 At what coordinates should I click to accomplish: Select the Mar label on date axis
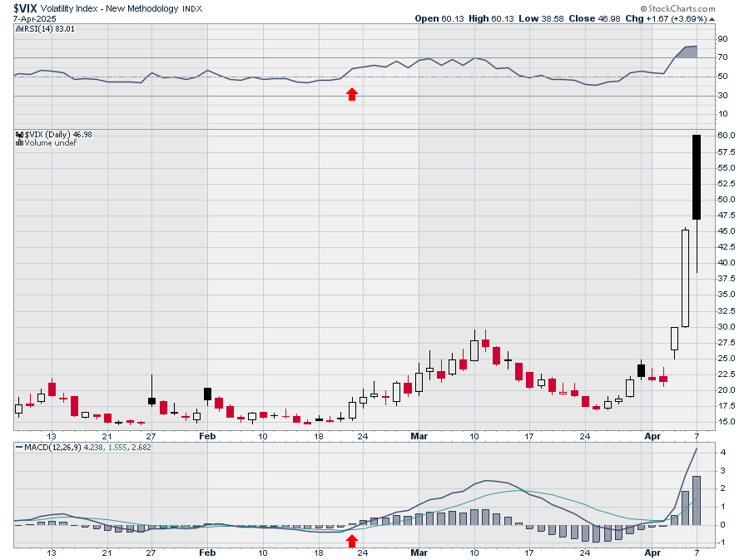(x=419, y=436)
